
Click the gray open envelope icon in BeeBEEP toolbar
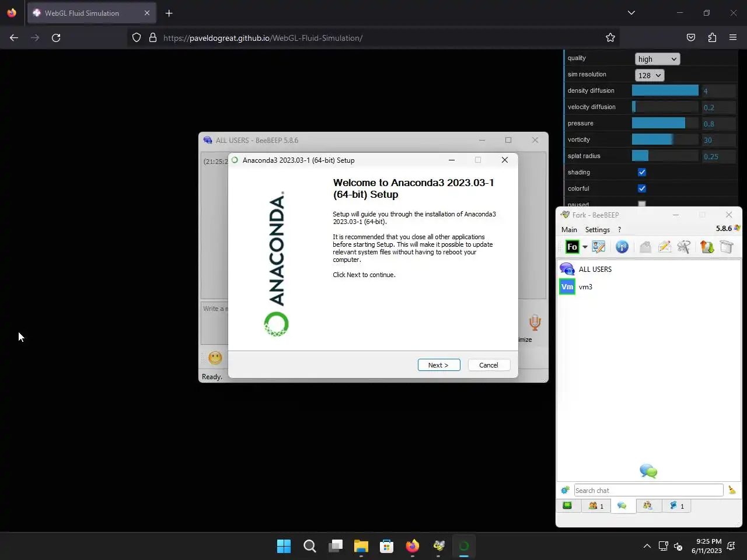coord(645,247)
